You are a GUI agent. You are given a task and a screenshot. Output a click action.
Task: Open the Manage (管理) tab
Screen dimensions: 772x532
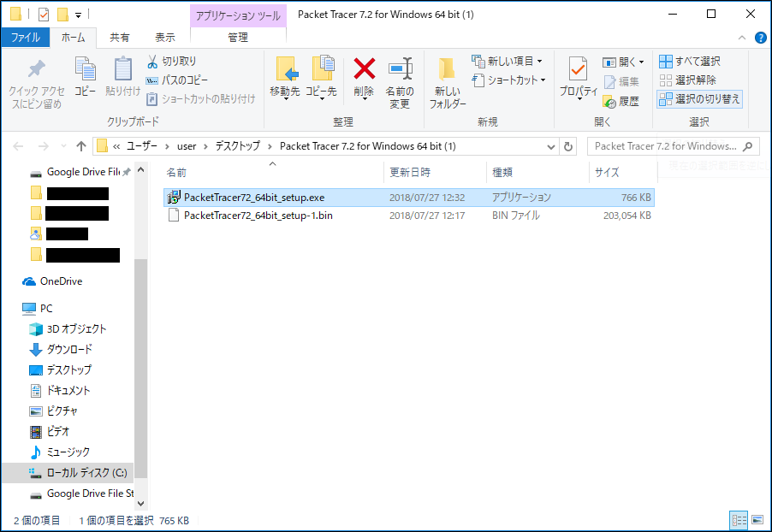tap(238, 38)
